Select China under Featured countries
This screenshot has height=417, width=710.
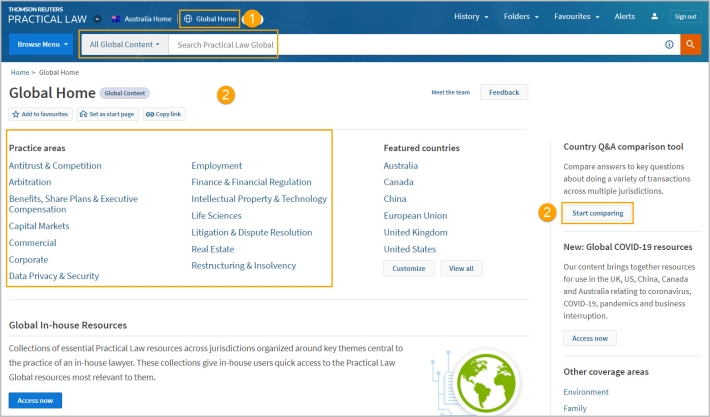[395, 199]
